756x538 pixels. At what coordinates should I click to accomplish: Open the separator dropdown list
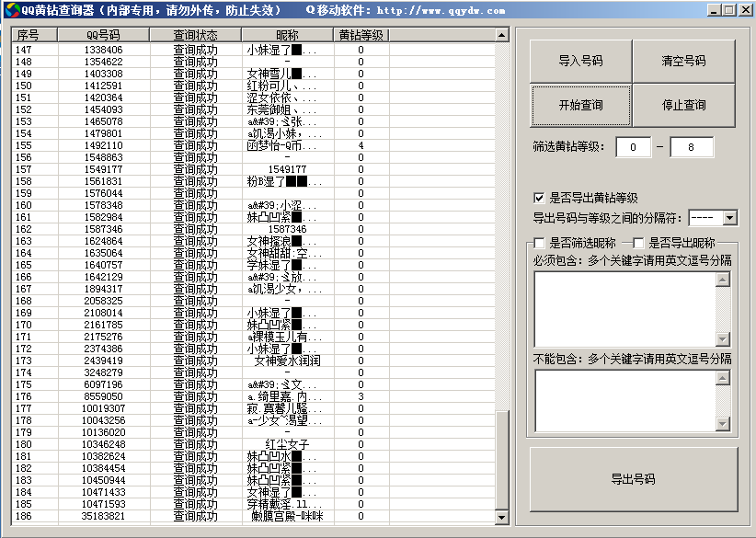coord(730,218)
